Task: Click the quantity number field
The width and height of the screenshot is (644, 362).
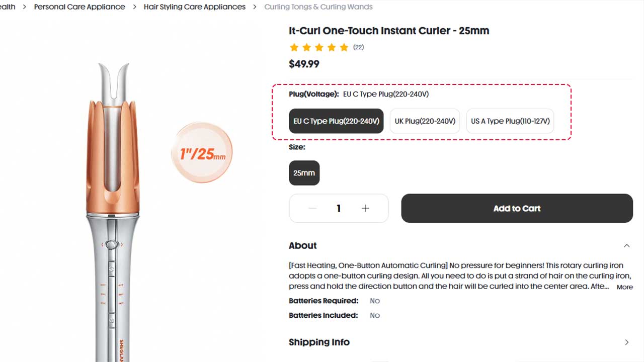Action: tap(339, 208)
